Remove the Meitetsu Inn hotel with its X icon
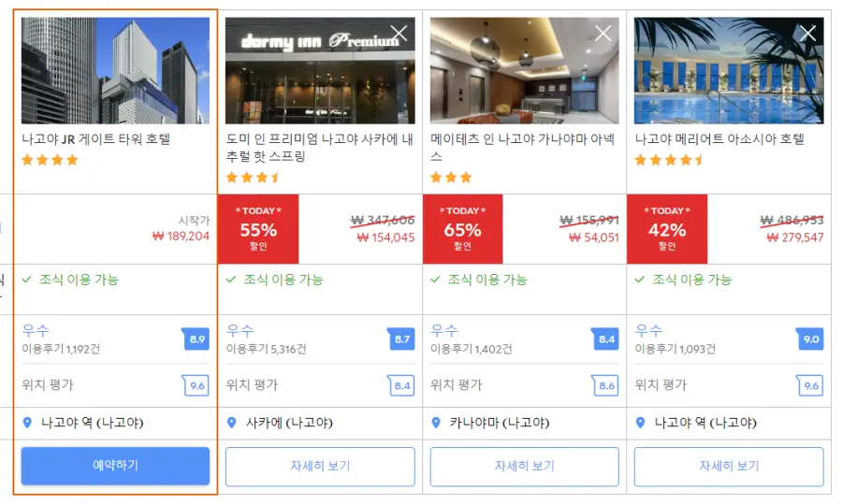 (x=603, y=34)
